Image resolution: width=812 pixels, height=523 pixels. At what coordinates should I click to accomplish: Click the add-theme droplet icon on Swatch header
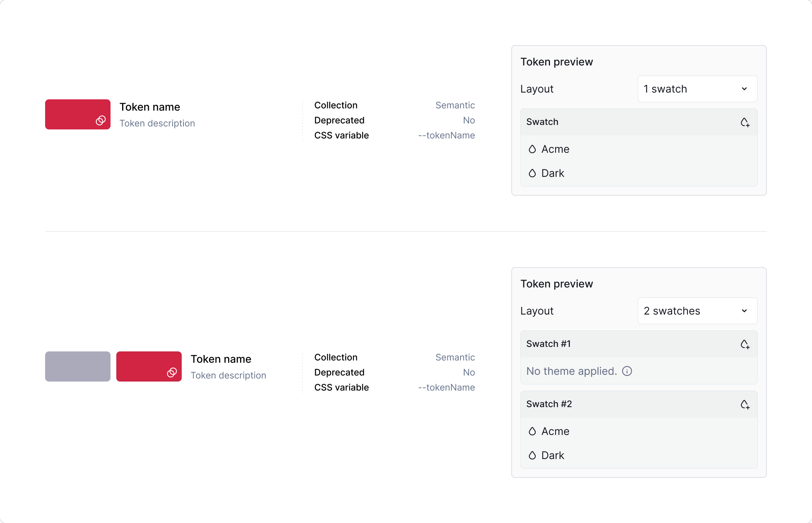point(745,122)
